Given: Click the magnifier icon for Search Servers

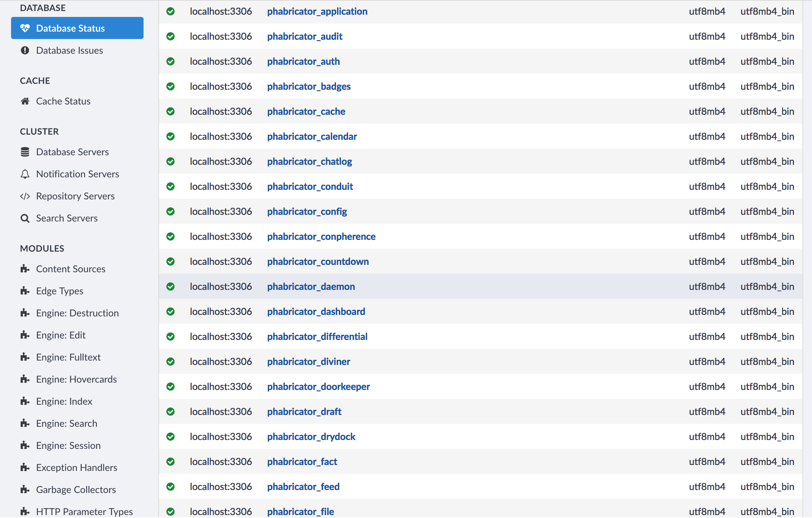Looking at the screenshot, I should click(25, 219).
